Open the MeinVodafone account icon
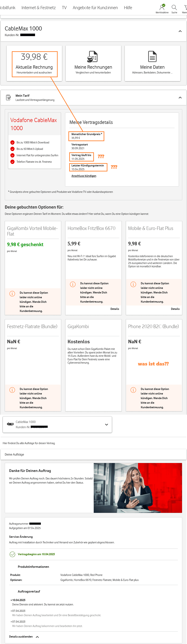 pyautogui.click(x=162, y=7)
